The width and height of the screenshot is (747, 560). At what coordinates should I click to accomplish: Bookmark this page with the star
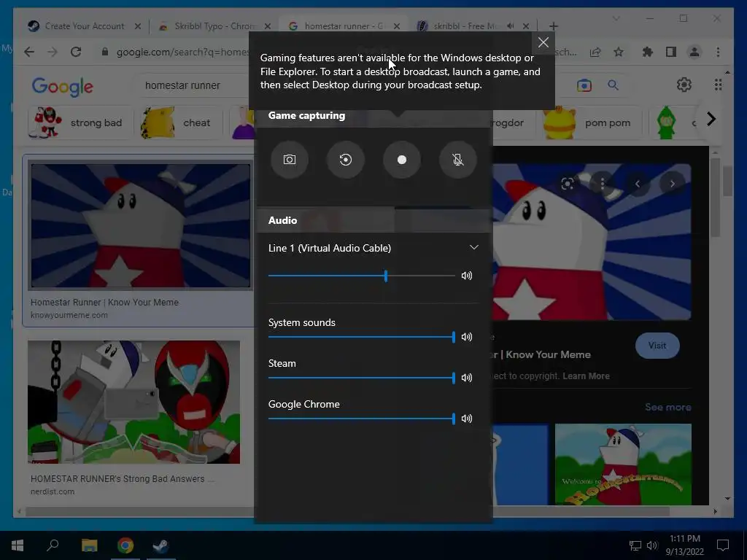[x=619, y=52]
